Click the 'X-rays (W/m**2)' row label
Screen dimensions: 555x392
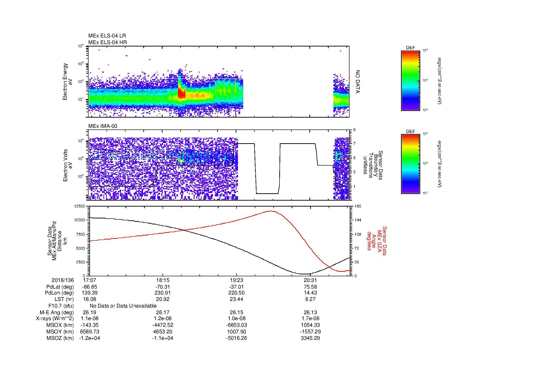(55, 318)
